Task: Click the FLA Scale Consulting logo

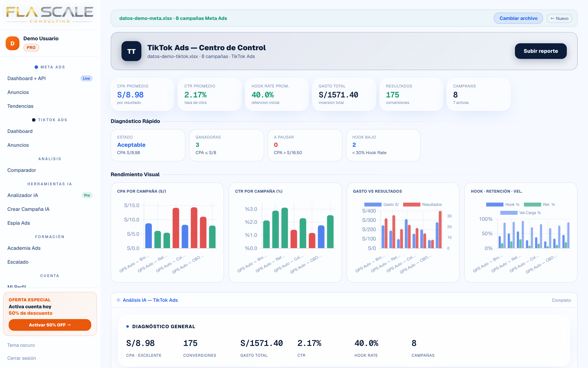Action: coord(50,15)
